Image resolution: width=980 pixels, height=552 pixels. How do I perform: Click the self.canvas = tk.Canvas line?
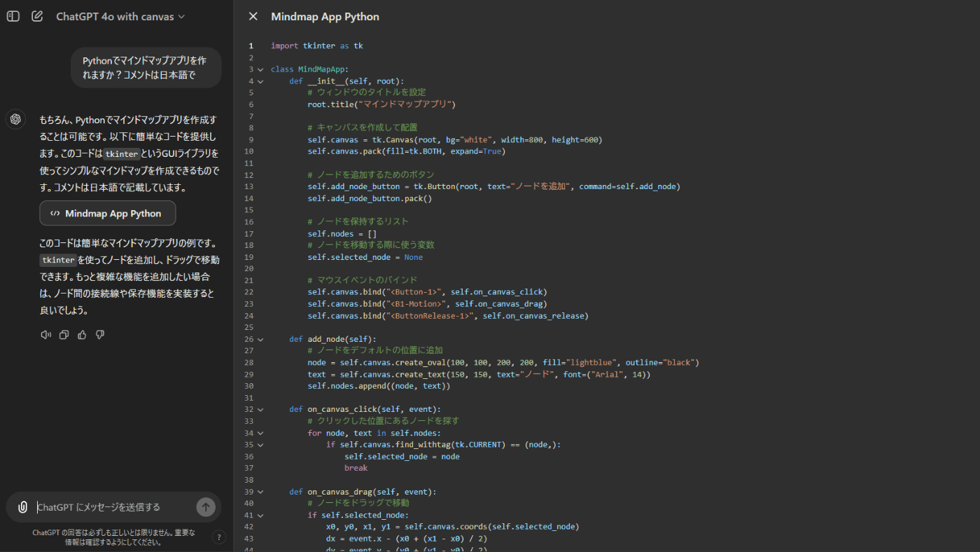click(455, 139)
